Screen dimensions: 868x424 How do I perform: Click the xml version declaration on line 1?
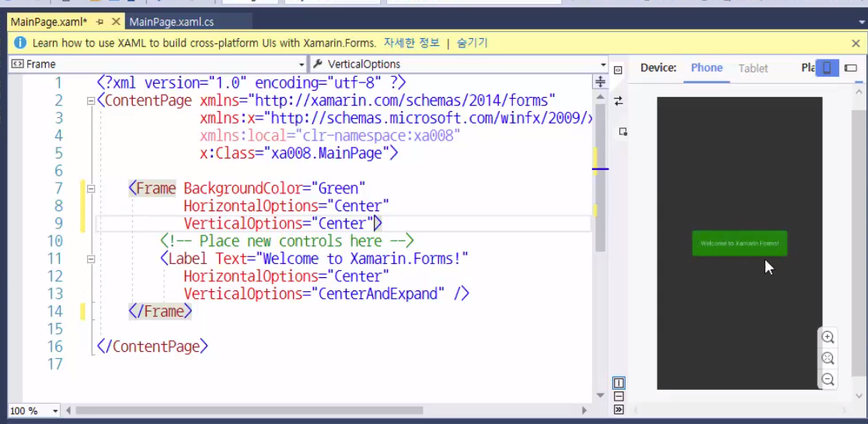251,83
